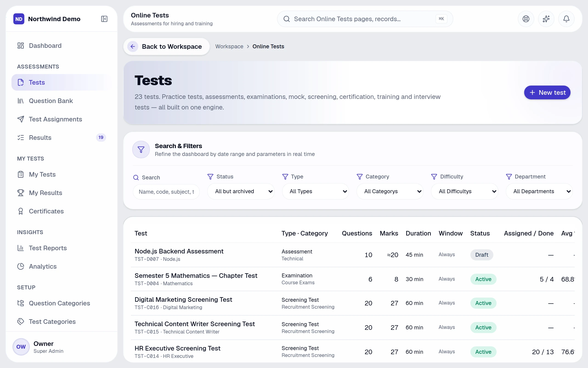Screen dimensions: 588x368
Task: Click the Duration column header
Action: pos(418,233)
